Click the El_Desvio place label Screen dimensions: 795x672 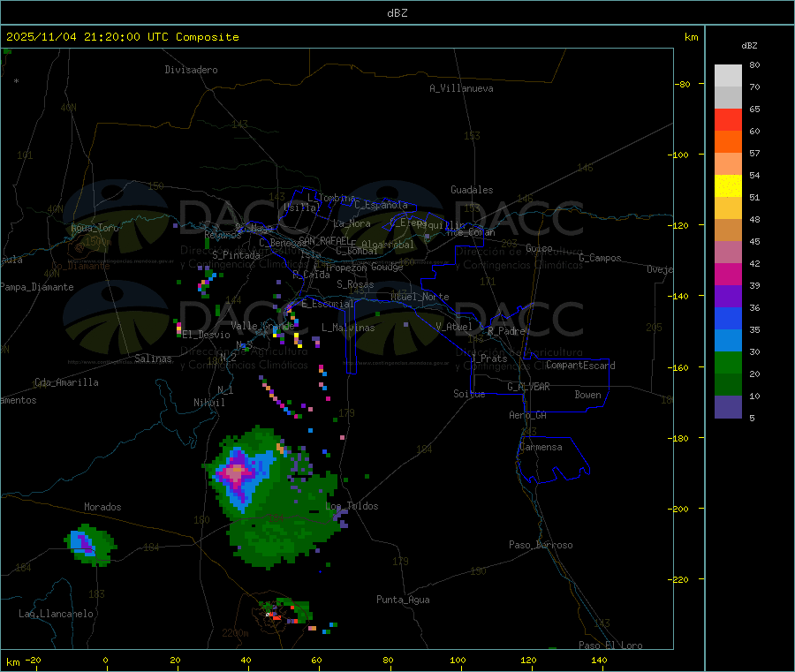coord(206,335)
